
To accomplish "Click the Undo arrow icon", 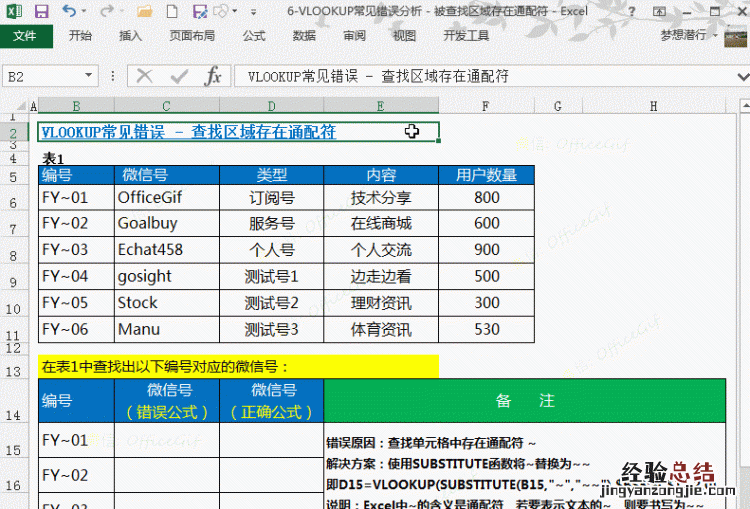I will point(69,12).
